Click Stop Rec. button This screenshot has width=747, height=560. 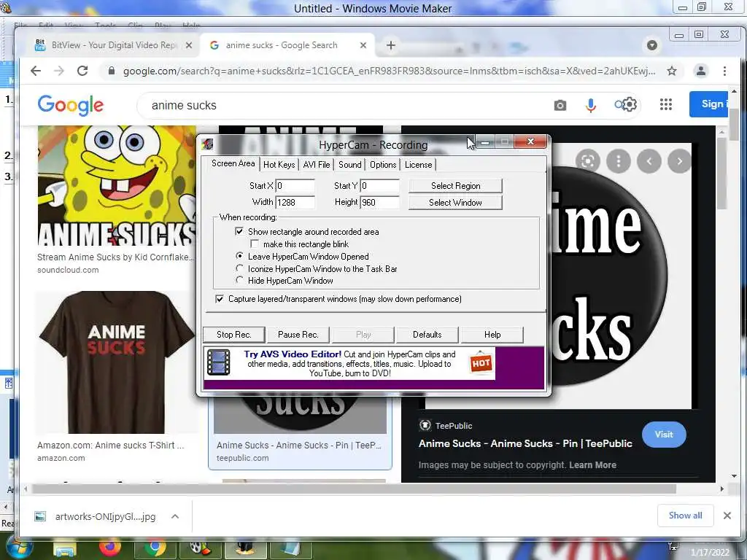click(x=234, y=334)
